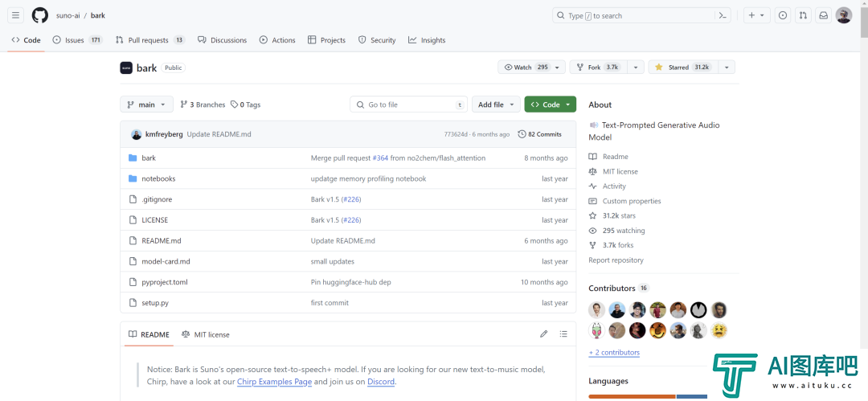Viewport: 868px width, 401px height.
Task: Switch to the Discussions tab
Action: 223,40
